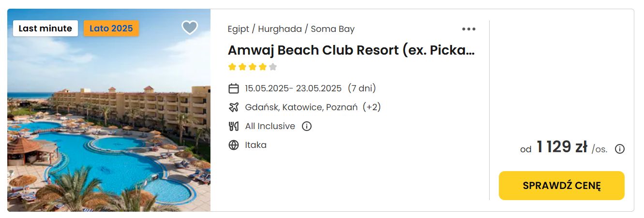The width and height of the screenshot is (644, 218).
Task: Open Amwaj Beach Club Resort title link
Action: pyautogui.click(x=351, y=50)
